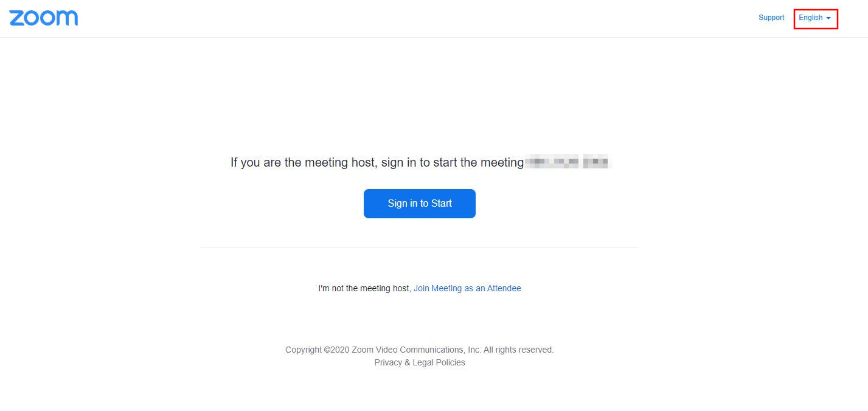Click the caret arrow beside English
This screenshot has height=411, width=868.
828,18
